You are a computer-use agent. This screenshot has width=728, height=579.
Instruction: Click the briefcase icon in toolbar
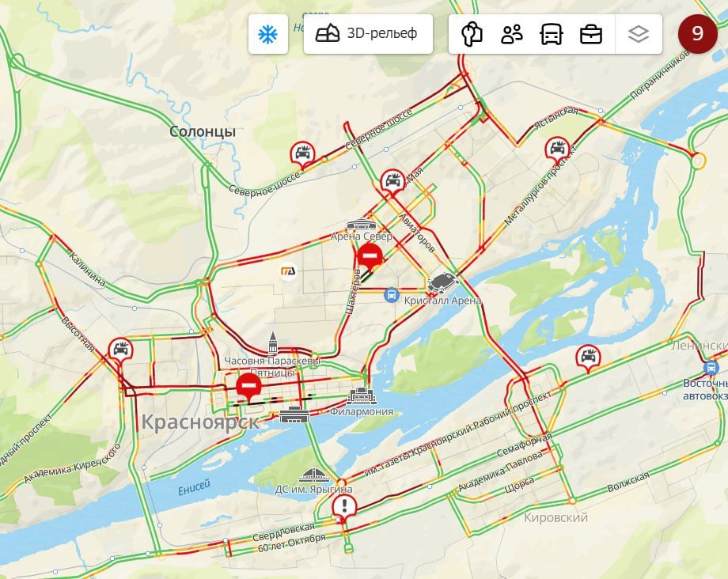click(591, 34)
